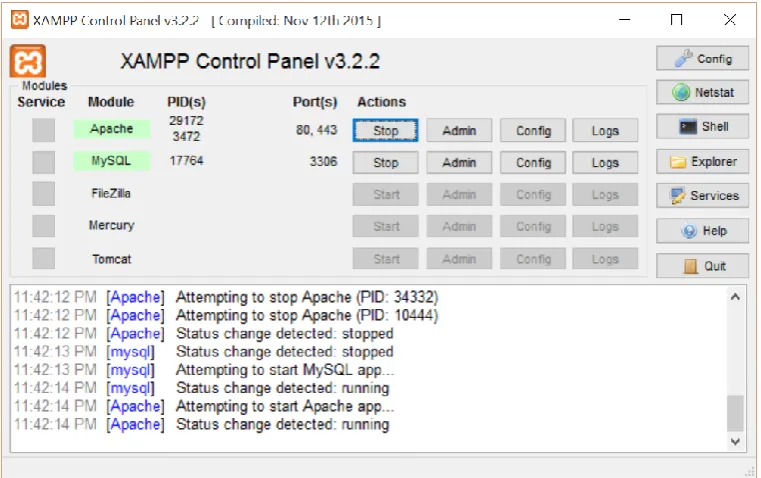Image resolution: width=761 pixels, height=478 pixels.
Task: Click MySQL port 3306
Action: pos(323,161)
